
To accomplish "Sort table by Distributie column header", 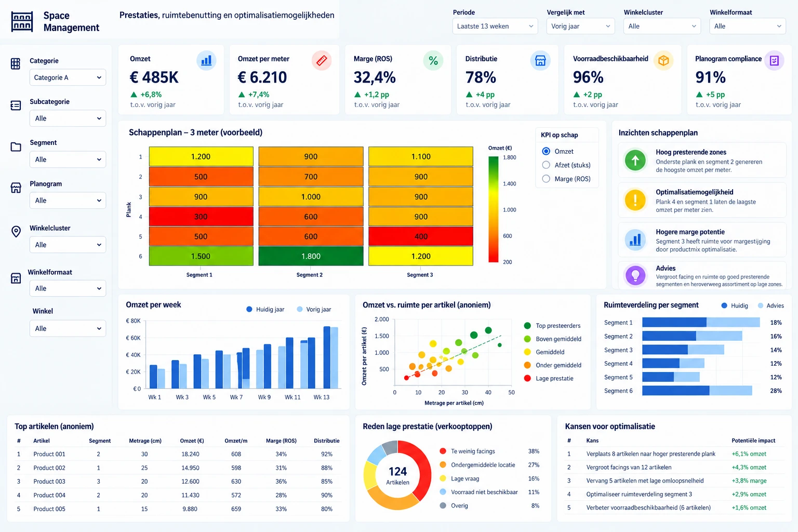I will tap(326, 441).
